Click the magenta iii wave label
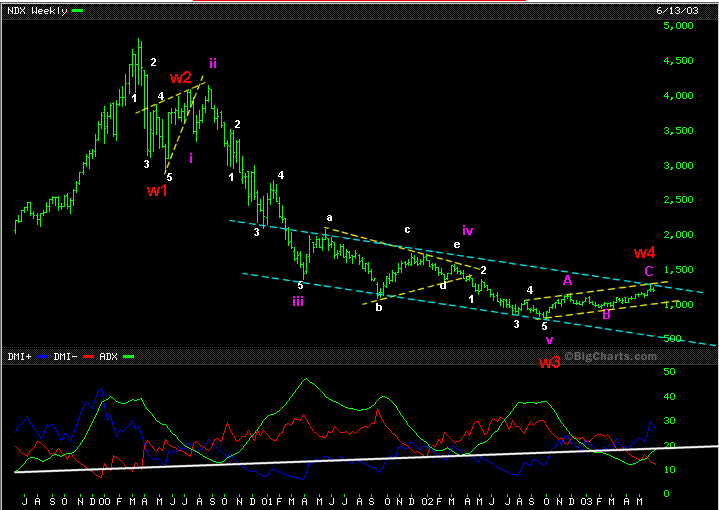 coord(298,301)
